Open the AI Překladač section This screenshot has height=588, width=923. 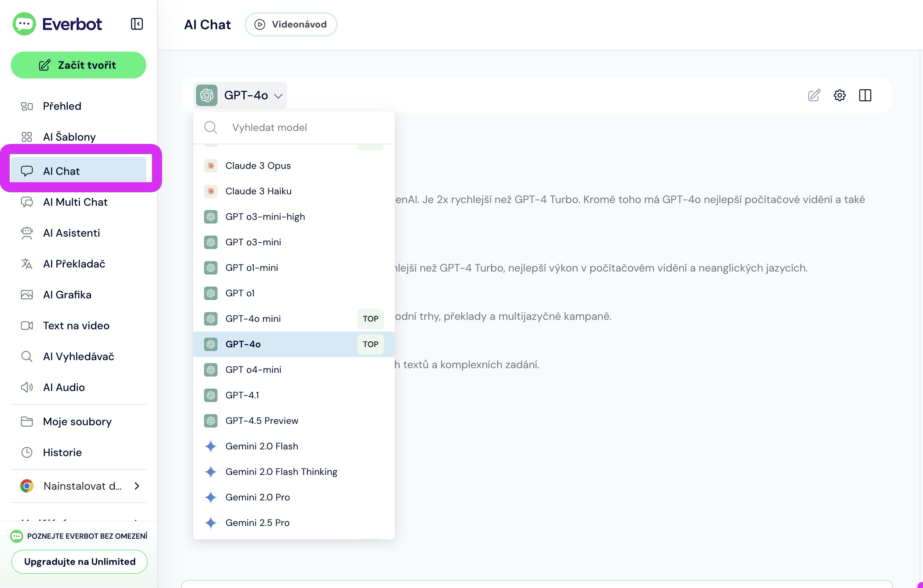[x=78, y=264]
